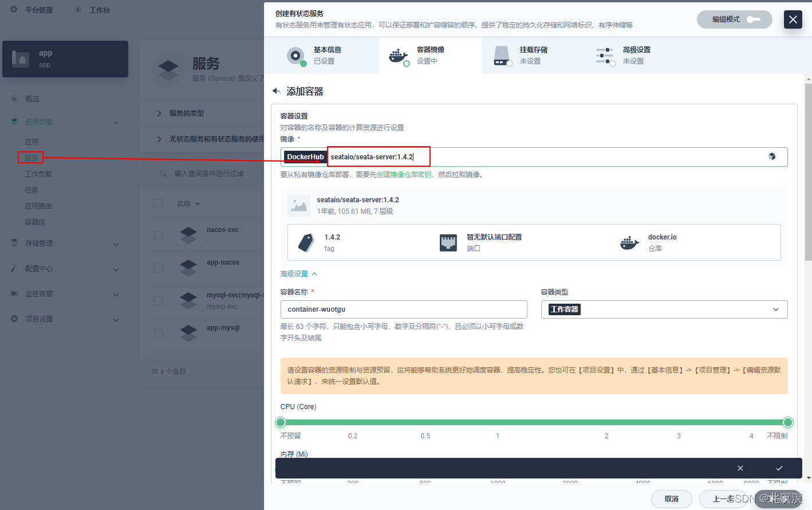This screenshot has height=510, width=812.
Task: Open the 工作台 menu
Action: point(93,10)
